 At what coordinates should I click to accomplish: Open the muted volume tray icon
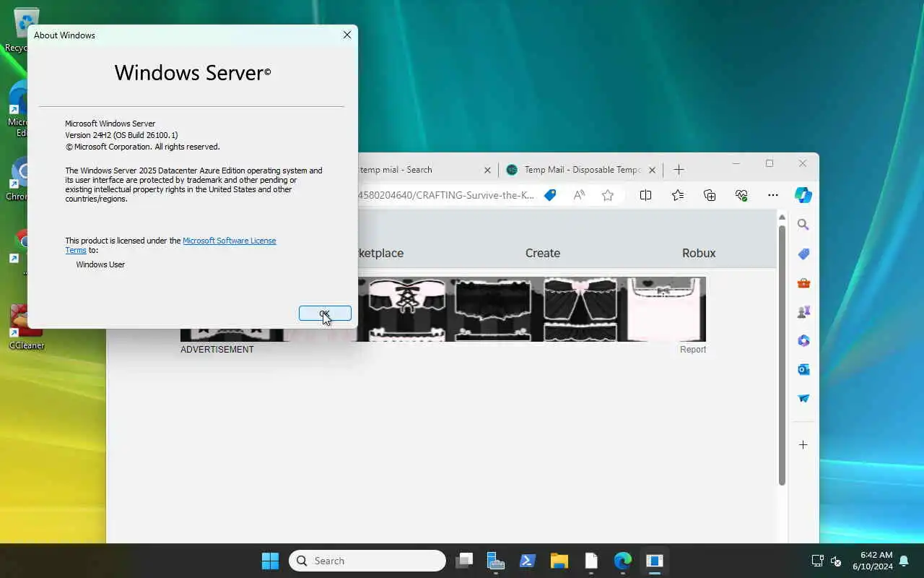pos(836,561)
